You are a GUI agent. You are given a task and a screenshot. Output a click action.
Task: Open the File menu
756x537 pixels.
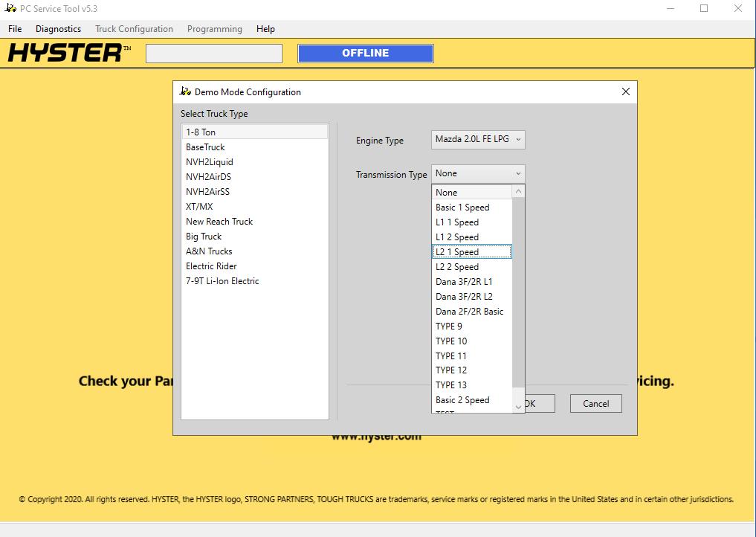coord(14,29)
